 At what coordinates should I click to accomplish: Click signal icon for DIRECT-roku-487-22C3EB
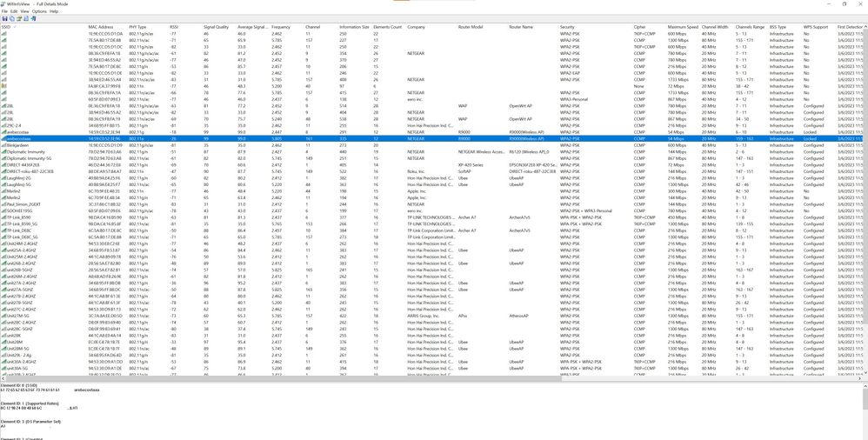pyautogui.click(x=3, y=171)
